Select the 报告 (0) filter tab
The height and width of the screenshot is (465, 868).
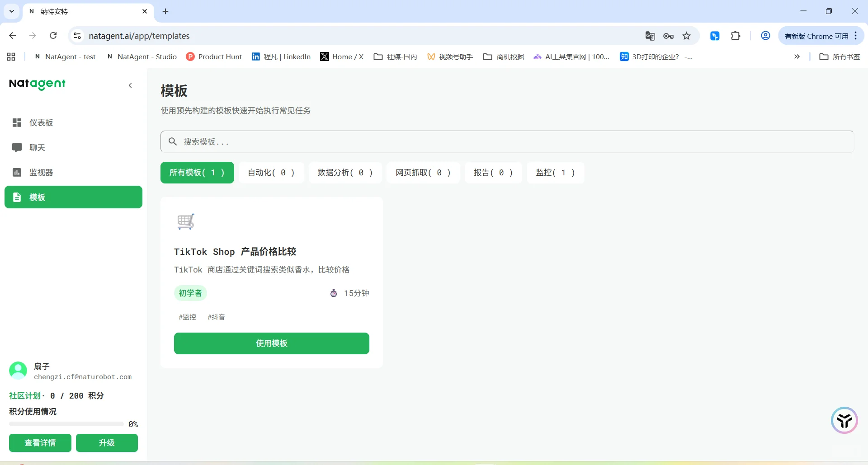(493, 173)
